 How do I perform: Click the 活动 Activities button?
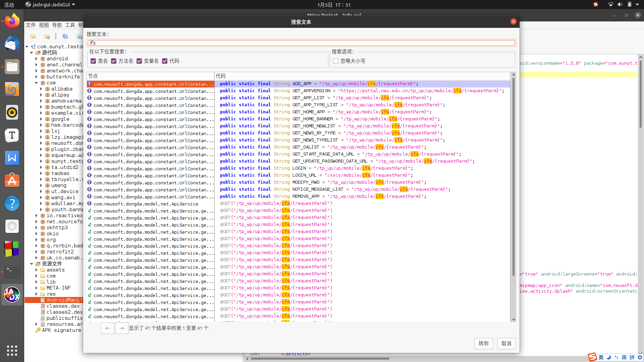(x=9, y=5)
